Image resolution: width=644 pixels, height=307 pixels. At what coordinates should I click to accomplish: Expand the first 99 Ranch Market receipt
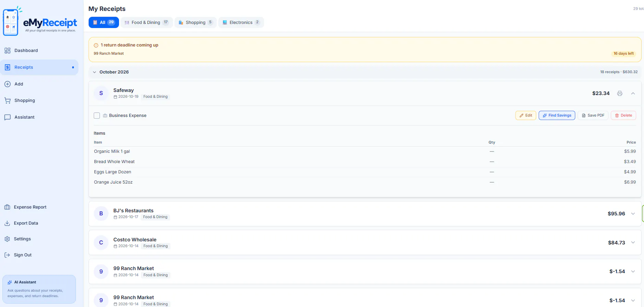click(x=633, y=271)
